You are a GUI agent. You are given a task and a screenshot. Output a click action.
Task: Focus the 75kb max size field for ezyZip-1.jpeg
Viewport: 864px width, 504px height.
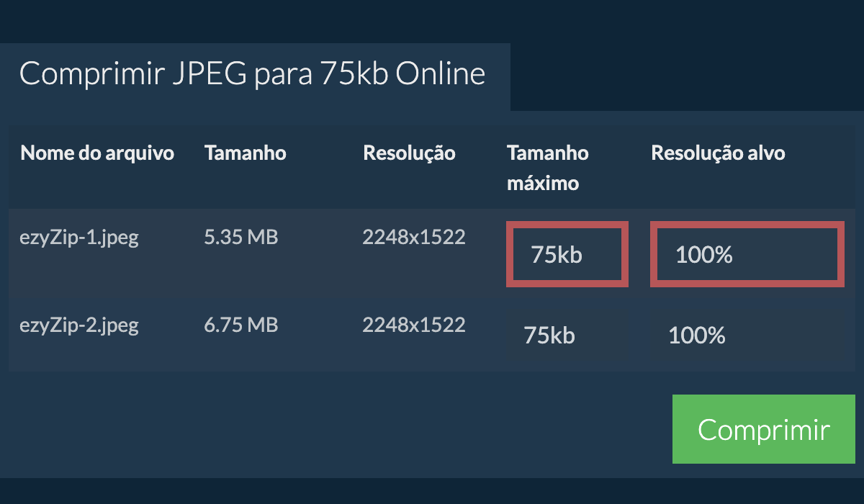[x=567, y=254]
